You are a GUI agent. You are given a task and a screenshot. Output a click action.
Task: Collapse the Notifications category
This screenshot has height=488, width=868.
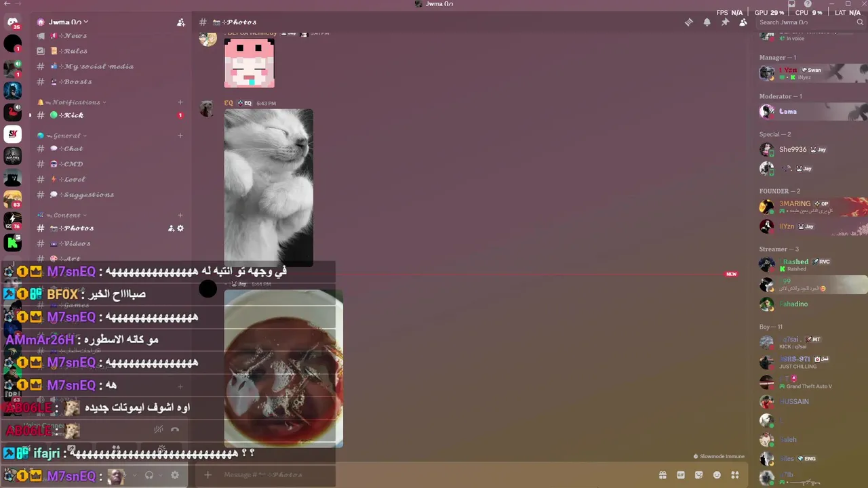[71, 102]
